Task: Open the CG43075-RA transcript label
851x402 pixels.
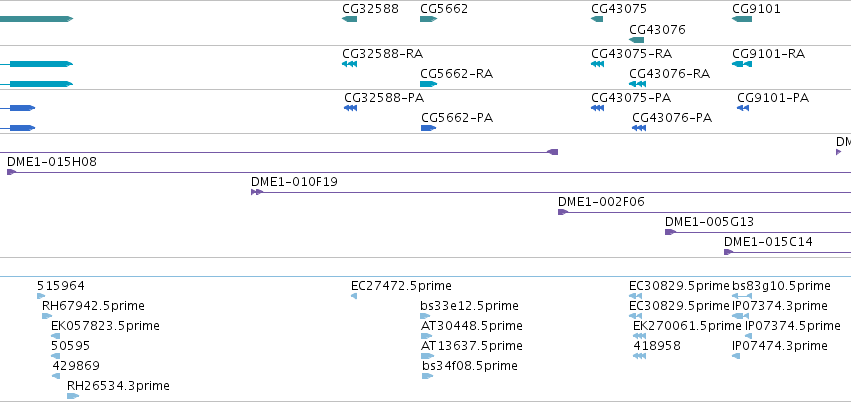Action: click(631, 54)
